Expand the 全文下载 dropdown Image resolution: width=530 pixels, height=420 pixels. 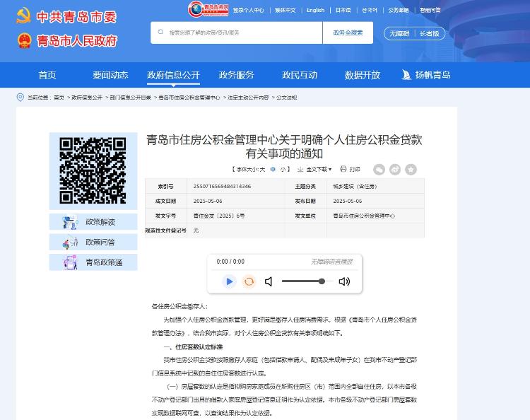(319, 169)
